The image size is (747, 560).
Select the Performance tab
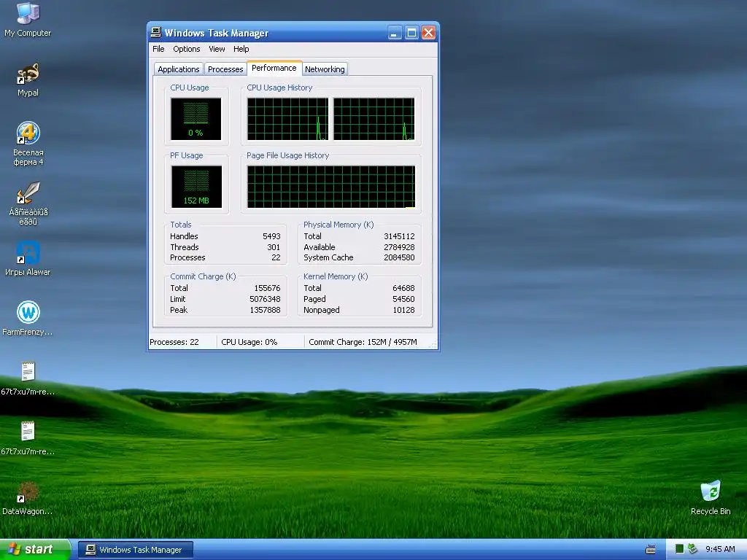[274, 68]
